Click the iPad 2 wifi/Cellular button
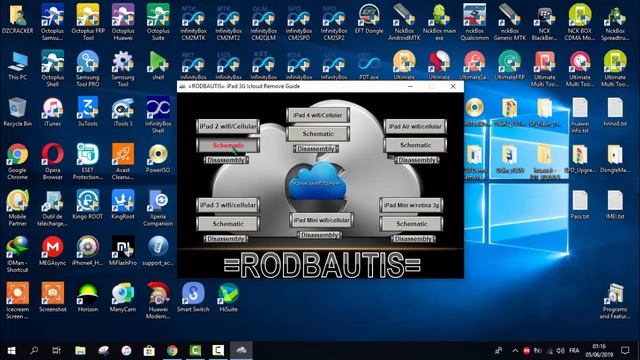 coord(228,126)
